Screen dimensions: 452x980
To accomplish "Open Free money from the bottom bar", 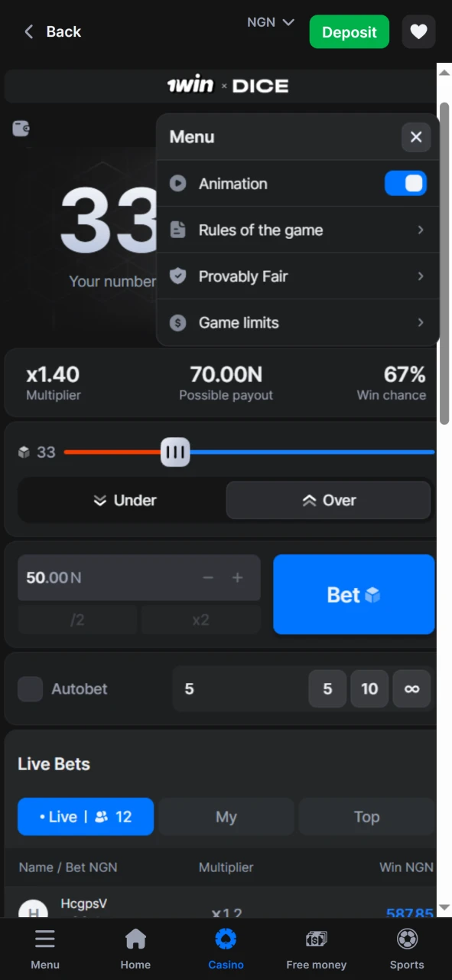I will [x=316, y=939].
